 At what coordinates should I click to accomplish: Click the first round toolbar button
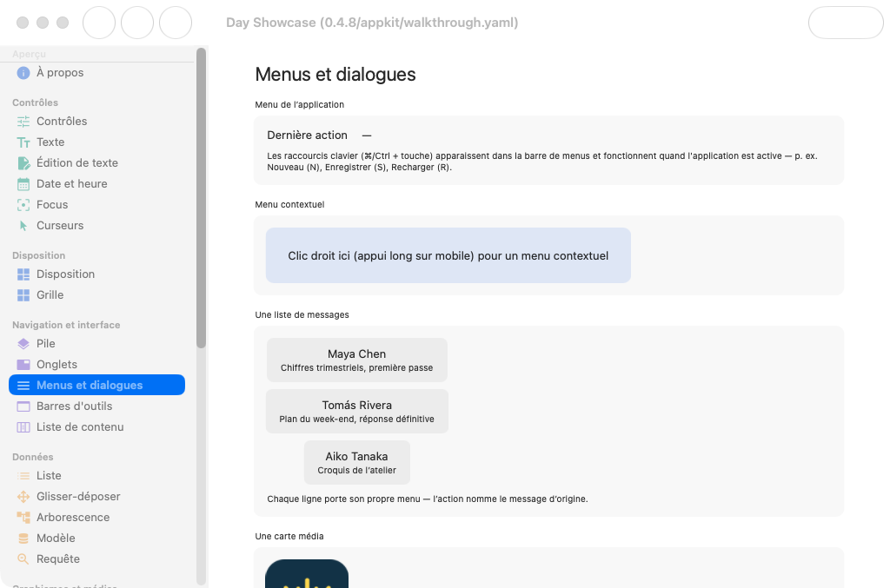click(x=99, y=23)
